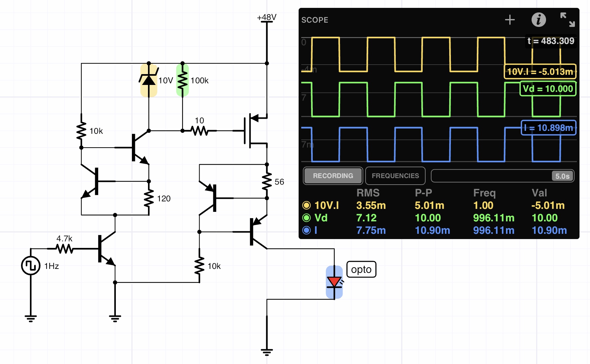The image size is (590, 364).
Task: Toggle the Vd green trace indicator
Action: click(x=306, y=218)
